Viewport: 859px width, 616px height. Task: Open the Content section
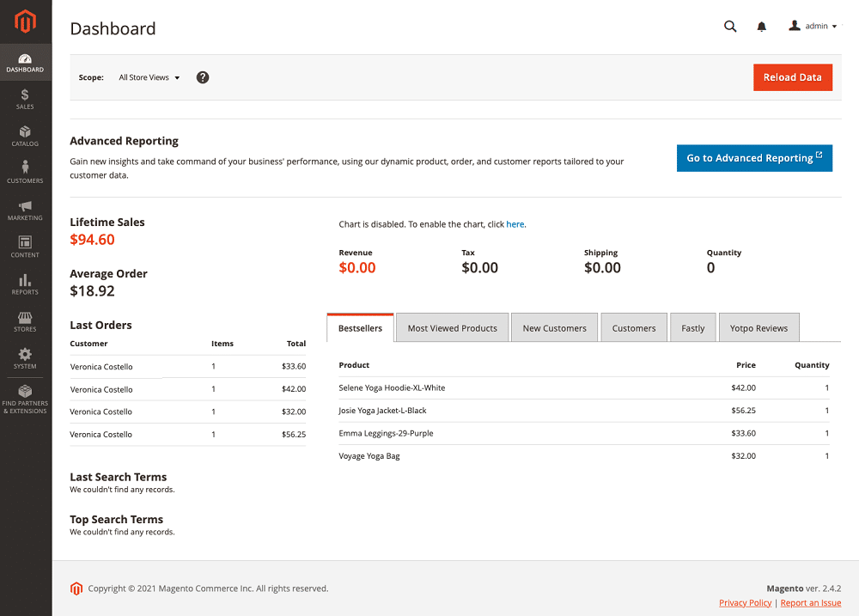[25, 247]
